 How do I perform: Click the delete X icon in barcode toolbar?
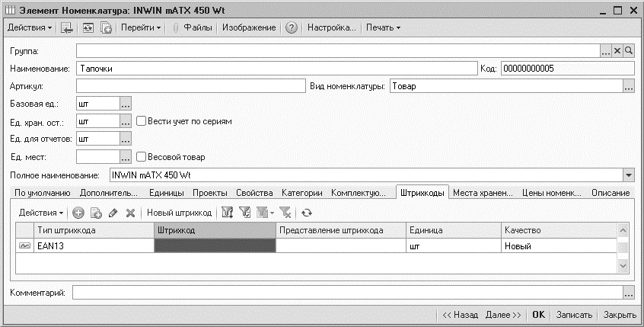[x=130, y=213]
